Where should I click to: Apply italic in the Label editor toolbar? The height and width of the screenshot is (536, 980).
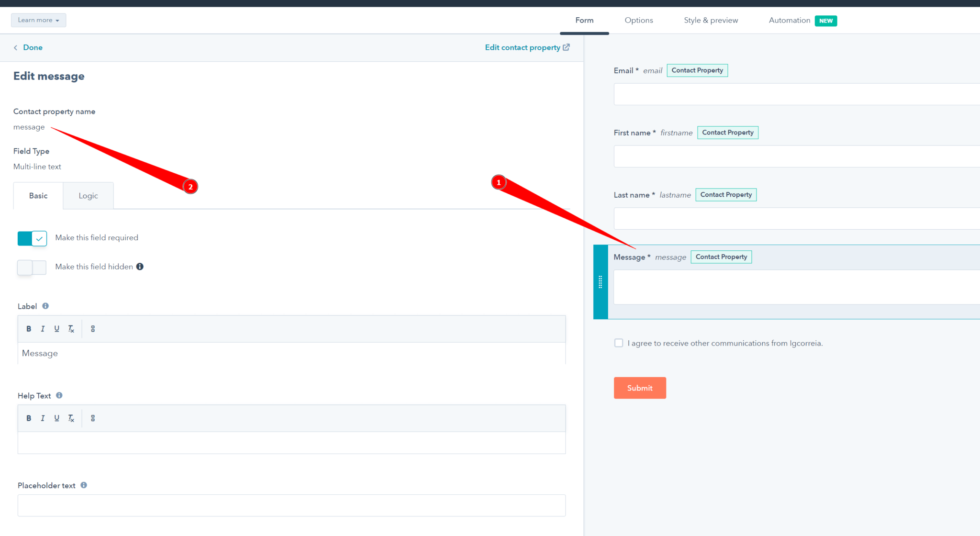point(43,329)
